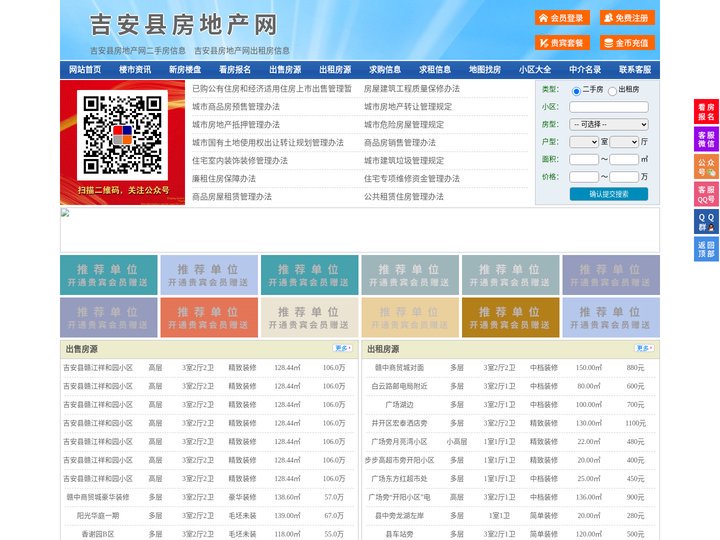Open the 贵宾套餐 VIP package button
The width and height of the screenshot is (720, 540).
click(x=562, y=43)
